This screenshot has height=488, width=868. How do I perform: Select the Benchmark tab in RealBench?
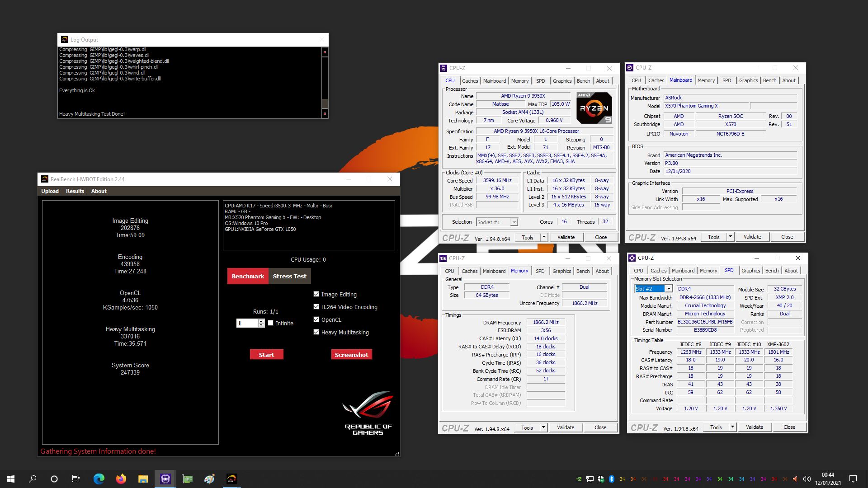click(248, 276)
